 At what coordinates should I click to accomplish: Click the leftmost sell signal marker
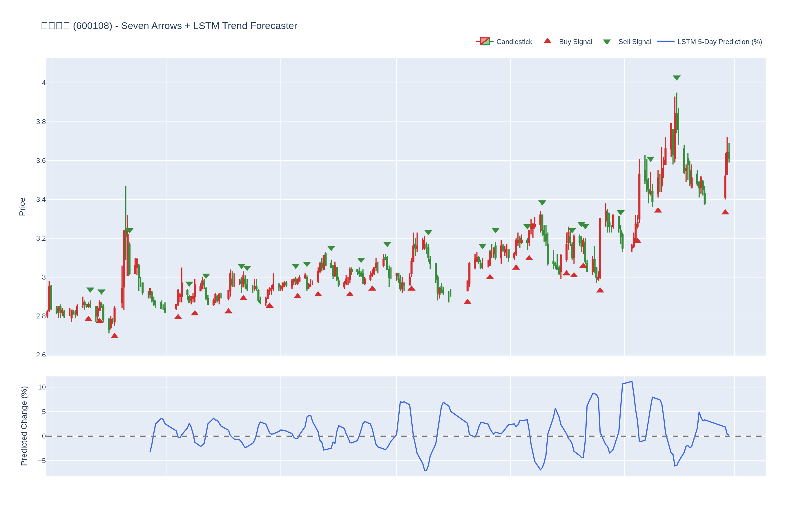point(90,290)
